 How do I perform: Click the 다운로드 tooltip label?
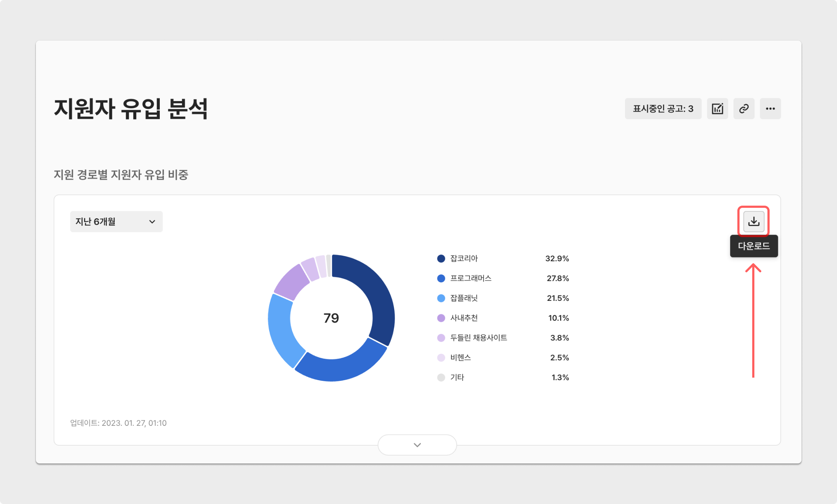[754, 246]
